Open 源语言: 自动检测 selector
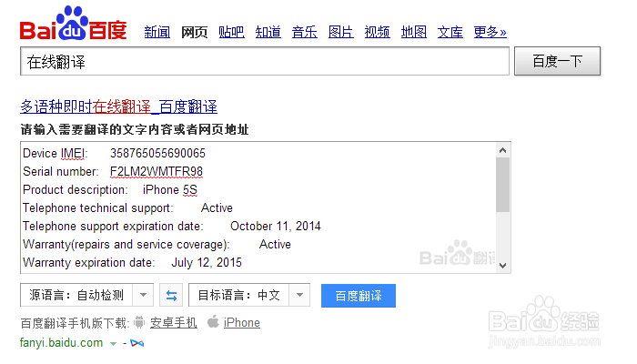 click(x=86, y=295)
